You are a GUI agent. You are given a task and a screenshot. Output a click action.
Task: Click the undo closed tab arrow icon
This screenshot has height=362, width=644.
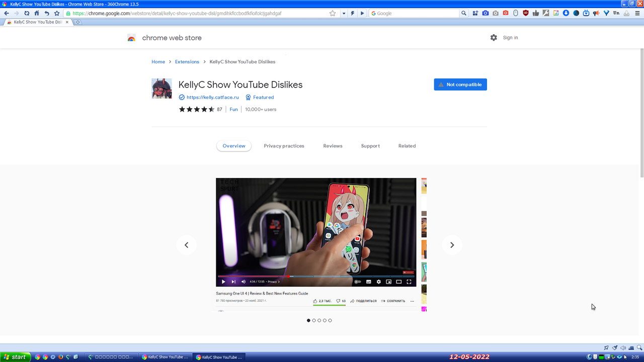[x=47, y=13]
